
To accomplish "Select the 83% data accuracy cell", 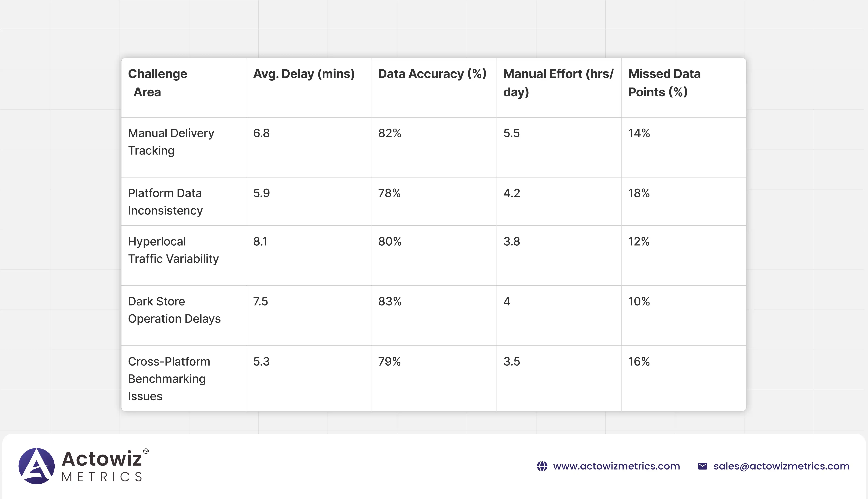I will point(390,302).
